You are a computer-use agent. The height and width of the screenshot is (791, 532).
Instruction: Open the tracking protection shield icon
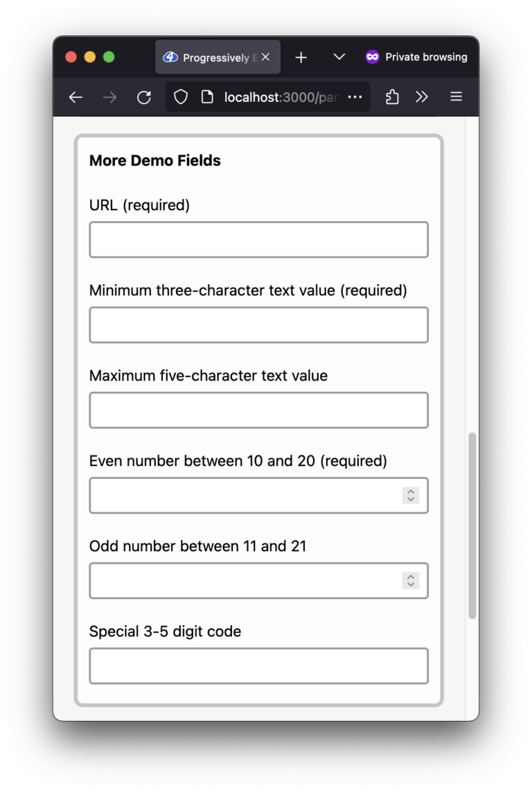[x=181, y=97]
